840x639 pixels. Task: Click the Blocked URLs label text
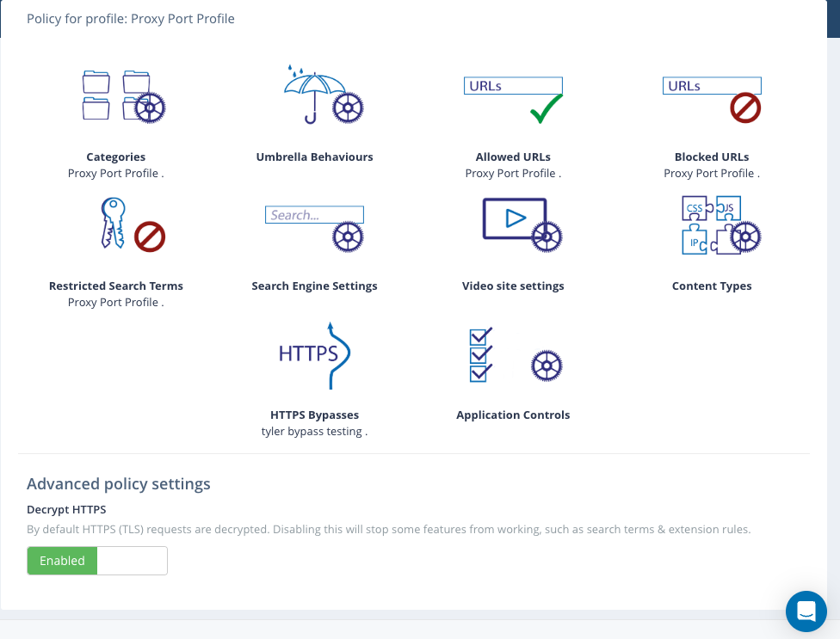(712, 157)
